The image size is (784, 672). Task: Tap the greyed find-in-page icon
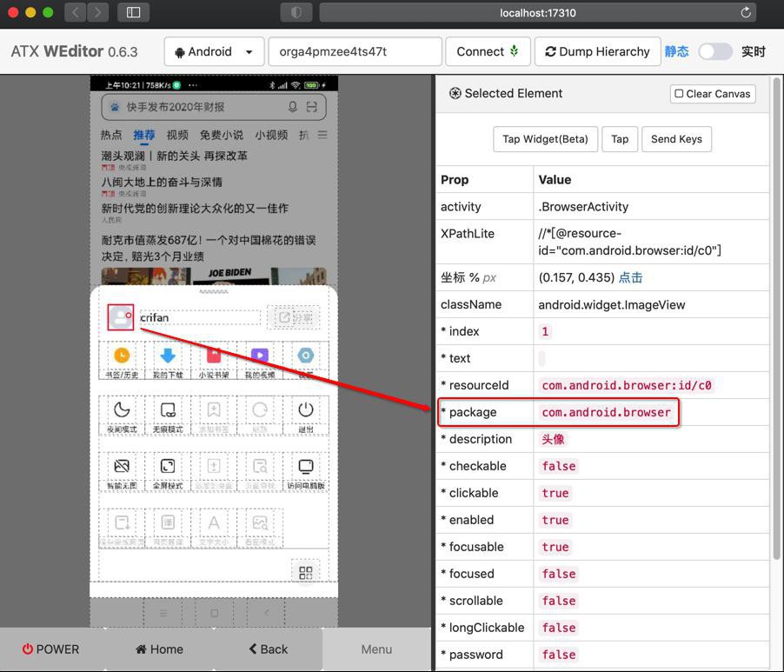(x=260, y=466)
